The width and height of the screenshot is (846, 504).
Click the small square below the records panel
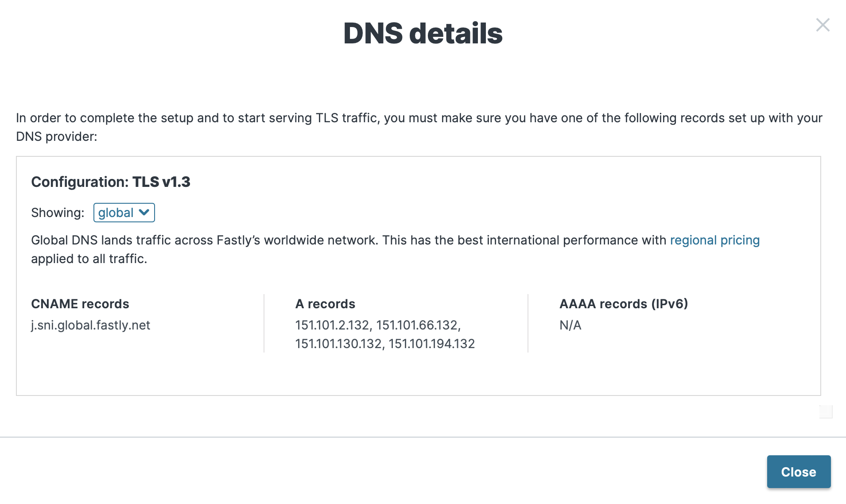click(x=826, y=411)
